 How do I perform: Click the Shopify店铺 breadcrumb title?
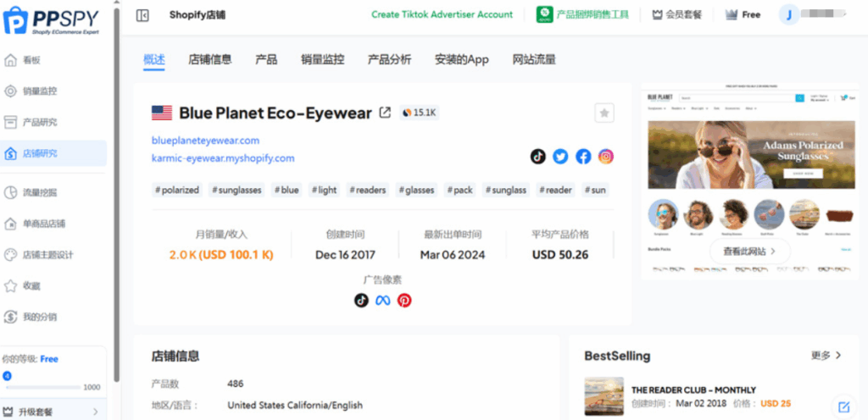pyautogui.click(x=198, y=15)
